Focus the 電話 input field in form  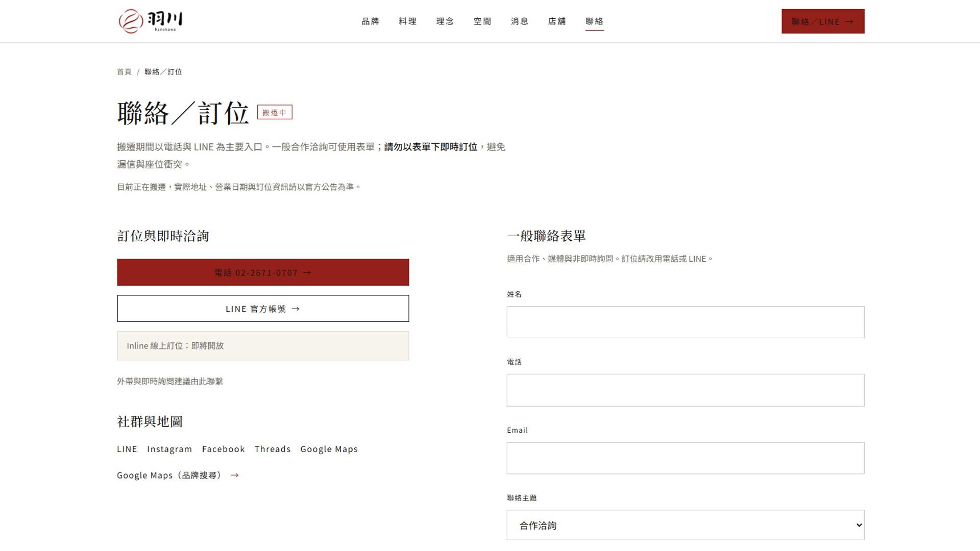pos(685,390)
